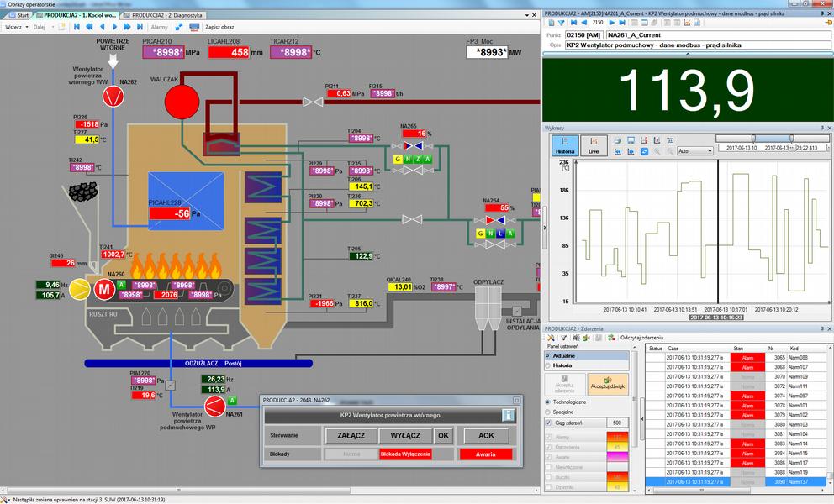This screenshot has height=504, width=834.
Task: Click the filter icon in Zdarzenia toolbar
Action: click(563, 338)
